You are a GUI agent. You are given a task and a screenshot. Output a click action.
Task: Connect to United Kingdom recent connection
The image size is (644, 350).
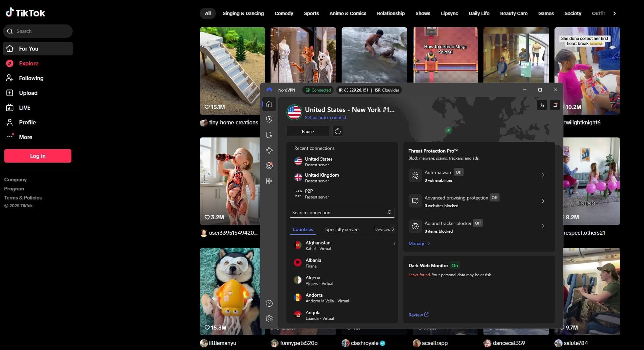(342, 177)
